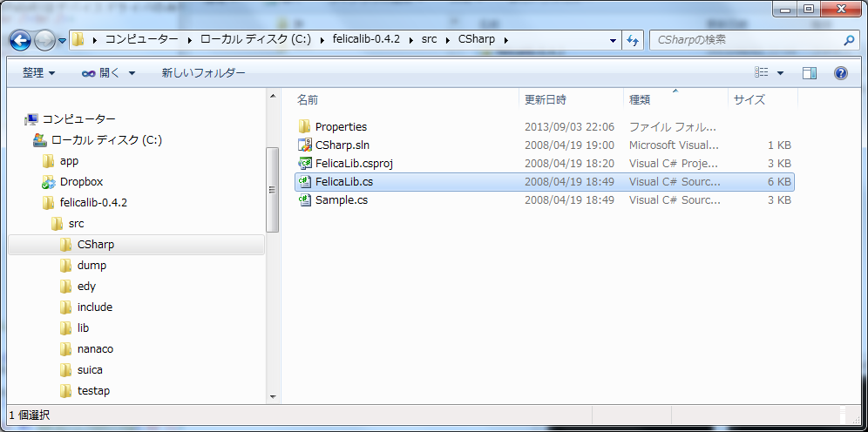
Task: Click the change view icon
Action: [762, 73]
